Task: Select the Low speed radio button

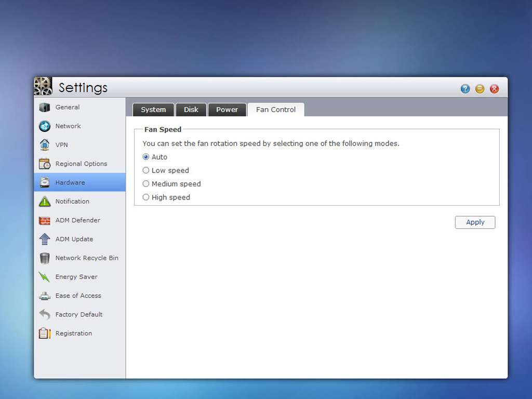Action: click(146, 170)
